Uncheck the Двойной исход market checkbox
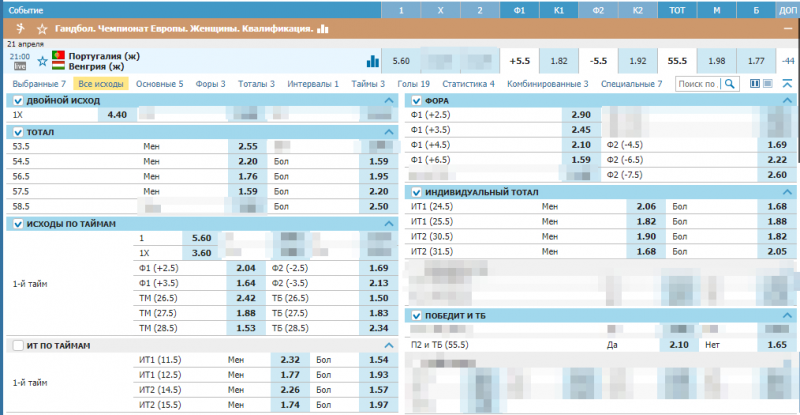 [x=17, y=101]
